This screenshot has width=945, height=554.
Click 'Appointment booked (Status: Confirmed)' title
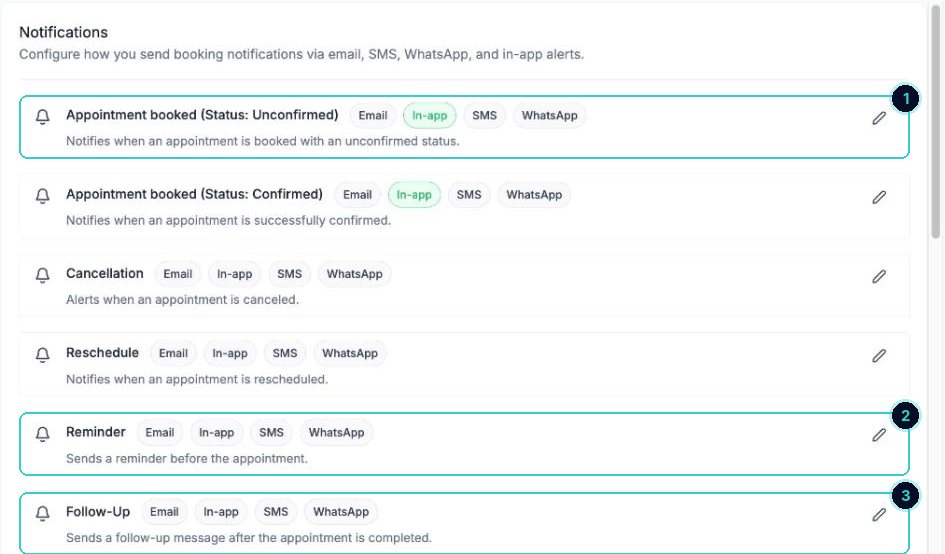[x=194, y=194]
